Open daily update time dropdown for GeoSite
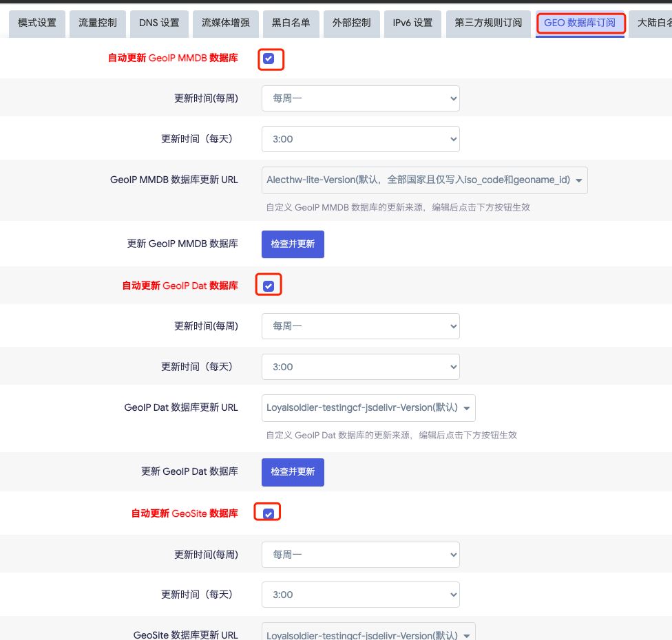The height and width of the screenshot is (640, 672). pyautogui.click(x=360, y=595)
